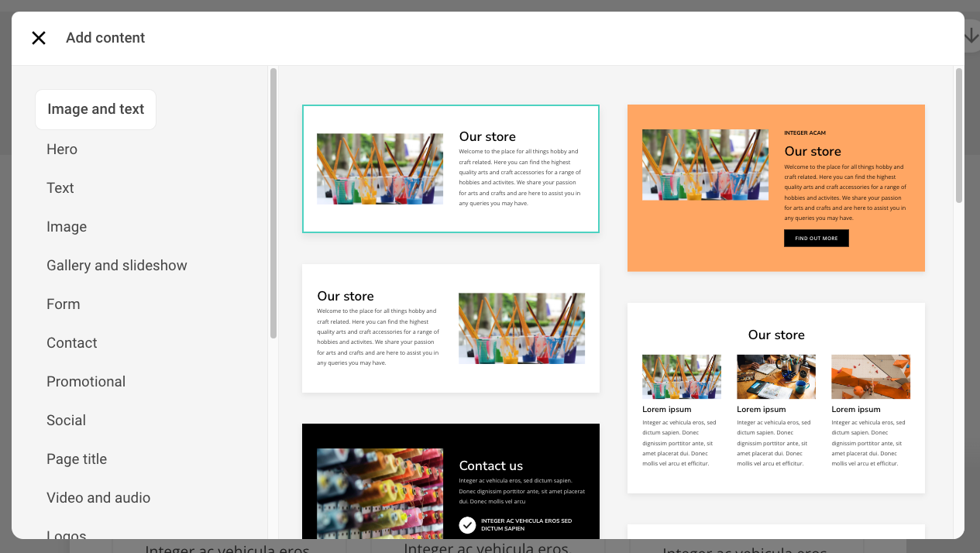Click the Add content dialog title

[105, 38]
